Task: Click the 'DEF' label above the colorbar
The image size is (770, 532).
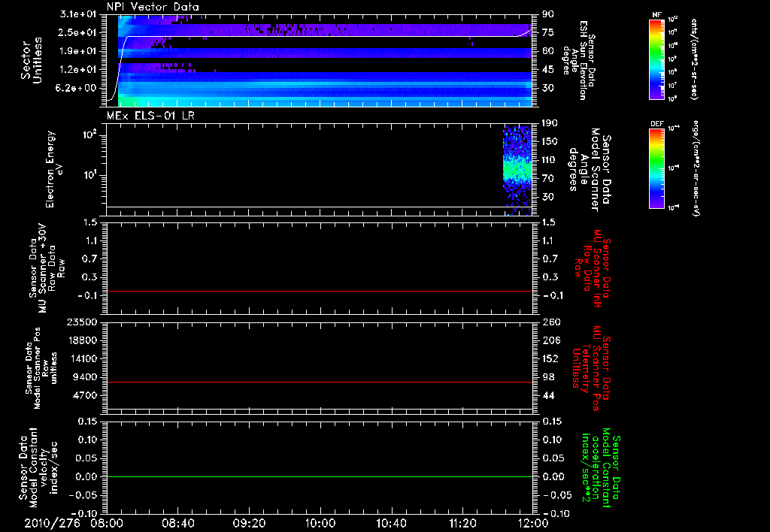Action: [x=656, y=124]
